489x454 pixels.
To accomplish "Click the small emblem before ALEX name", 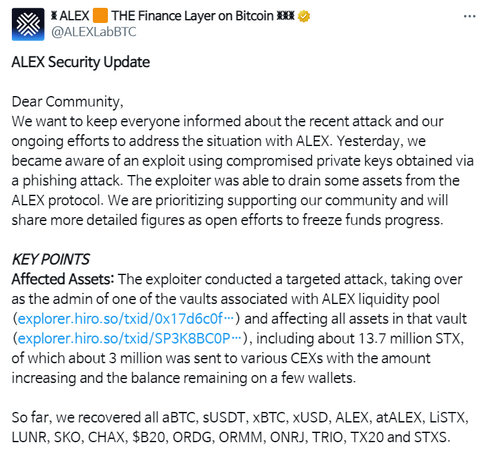I will pyautogui.click(x=54, y=16).
